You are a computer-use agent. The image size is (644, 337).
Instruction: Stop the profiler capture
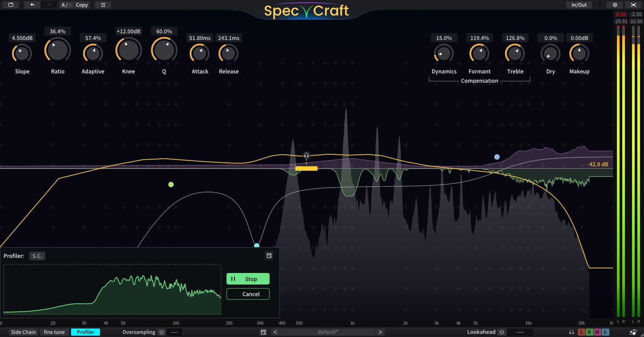tap(248, 279)
